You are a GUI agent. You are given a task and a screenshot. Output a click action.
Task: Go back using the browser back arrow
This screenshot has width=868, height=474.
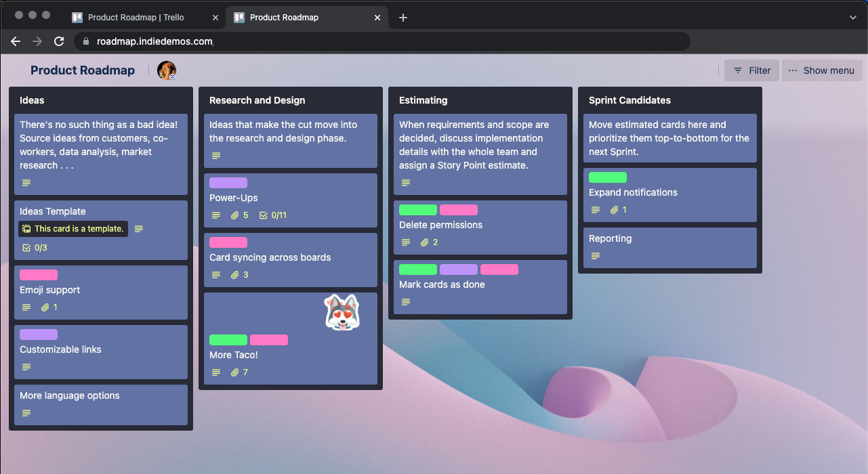[16, 41]
